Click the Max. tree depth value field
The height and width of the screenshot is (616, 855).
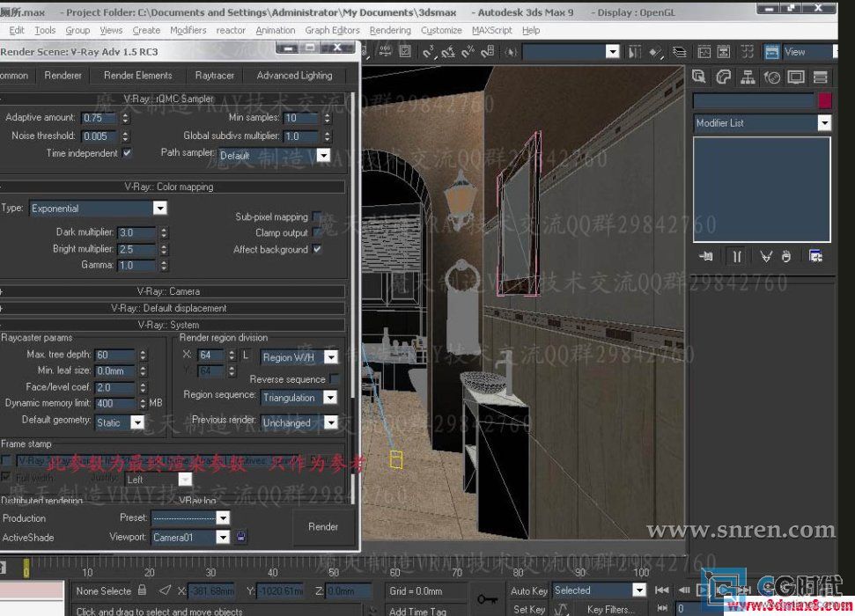click(114, 355)
